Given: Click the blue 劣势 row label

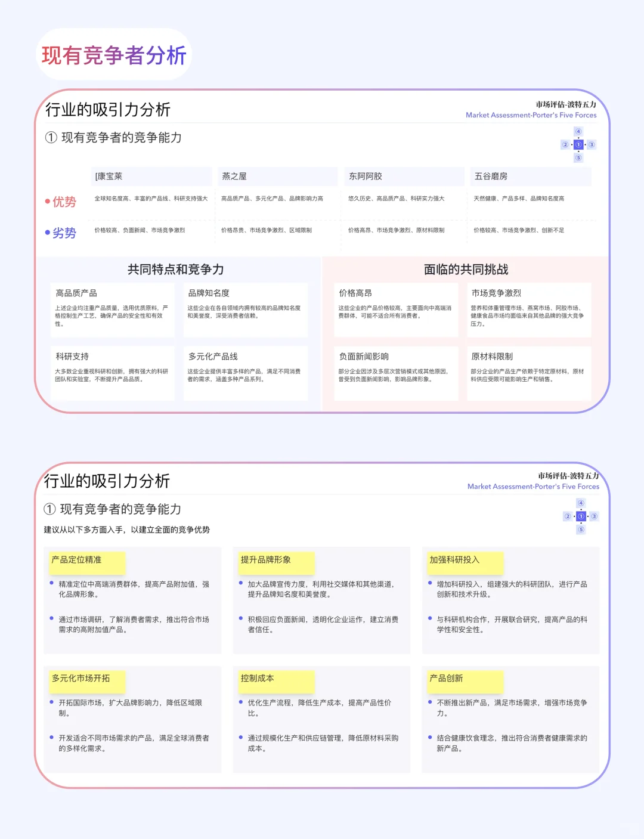Looking at the screenshot, I should 61,233.
